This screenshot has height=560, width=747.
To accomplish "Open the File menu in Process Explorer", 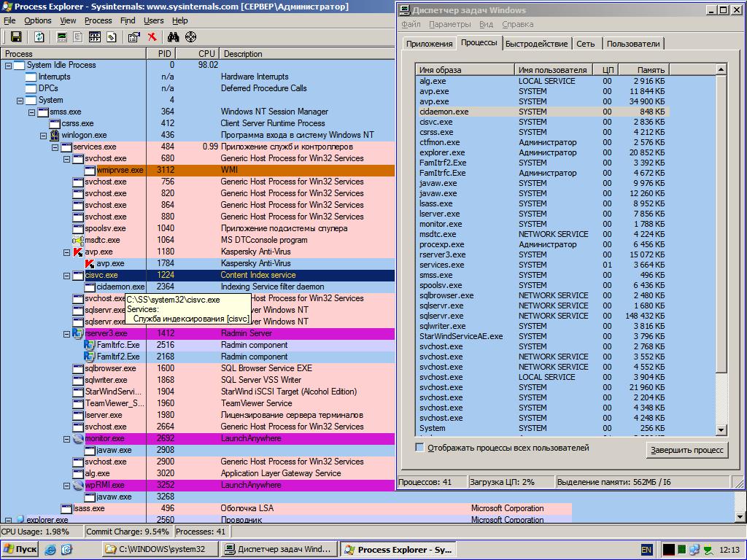I will click(x=9, y=20).
